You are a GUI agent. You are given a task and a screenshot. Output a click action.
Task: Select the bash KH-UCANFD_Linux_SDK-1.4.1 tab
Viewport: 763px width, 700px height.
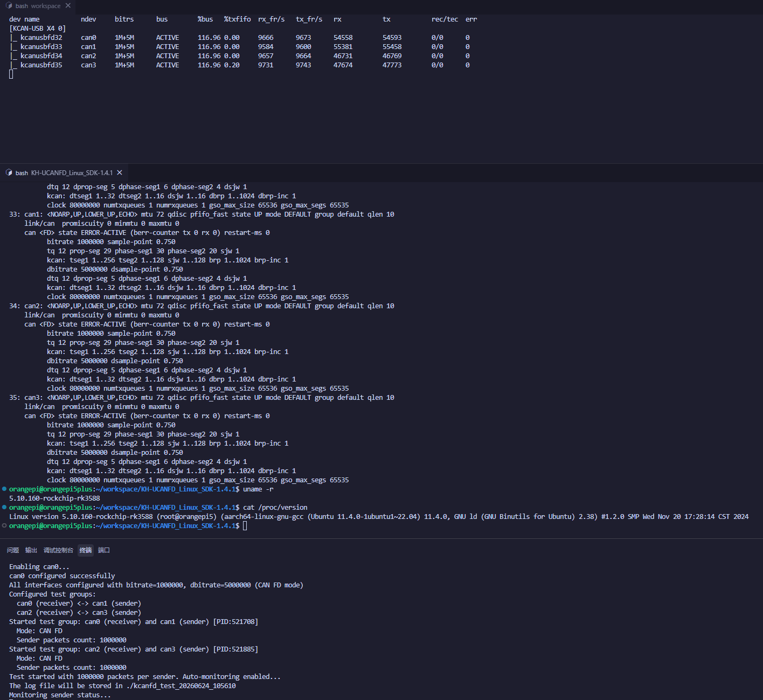64,172
